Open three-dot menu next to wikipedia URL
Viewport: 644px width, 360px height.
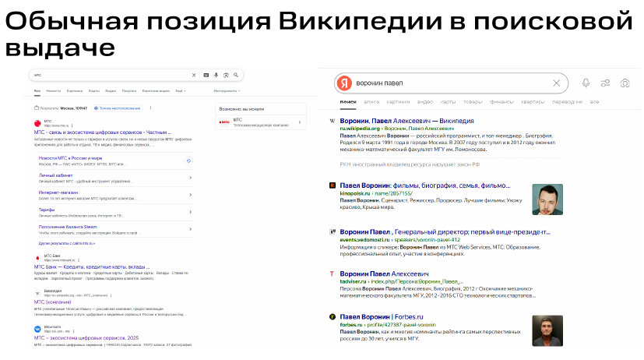tap(111, 295)
